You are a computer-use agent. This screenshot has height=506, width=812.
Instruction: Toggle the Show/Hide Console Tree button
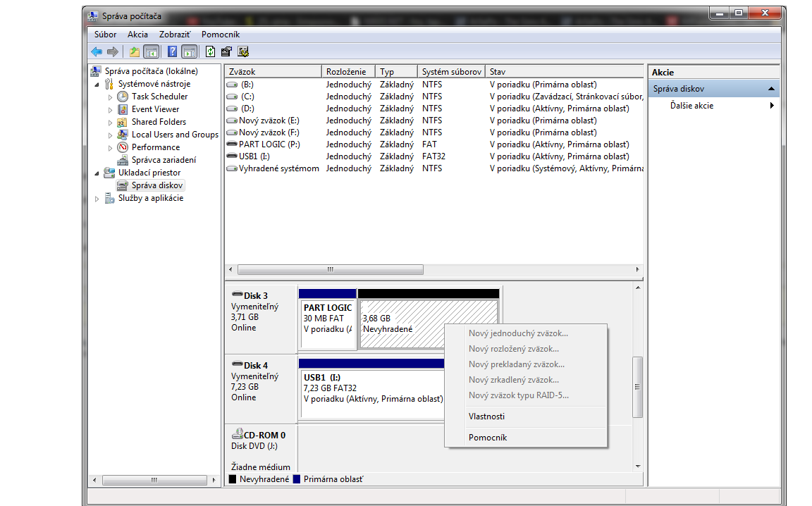point(151,51)
